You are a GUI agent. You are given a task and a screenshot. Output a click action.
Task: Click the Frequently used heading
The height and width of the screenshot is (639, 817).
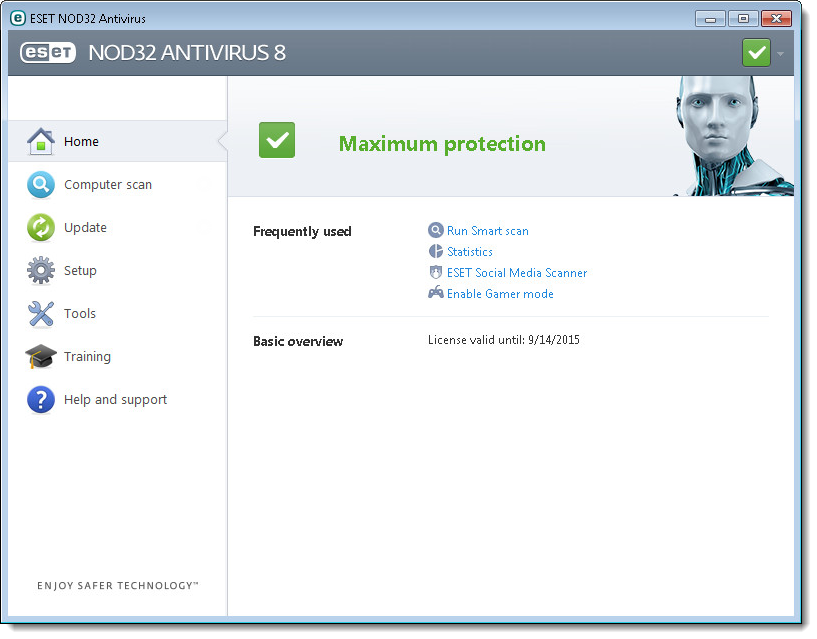(x=302, y=231)
